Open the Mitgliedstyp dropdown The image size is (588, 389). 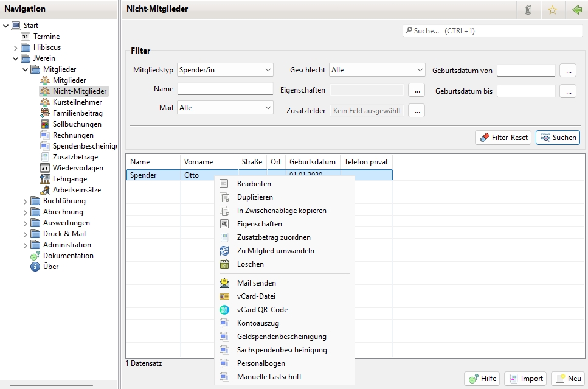225,70
